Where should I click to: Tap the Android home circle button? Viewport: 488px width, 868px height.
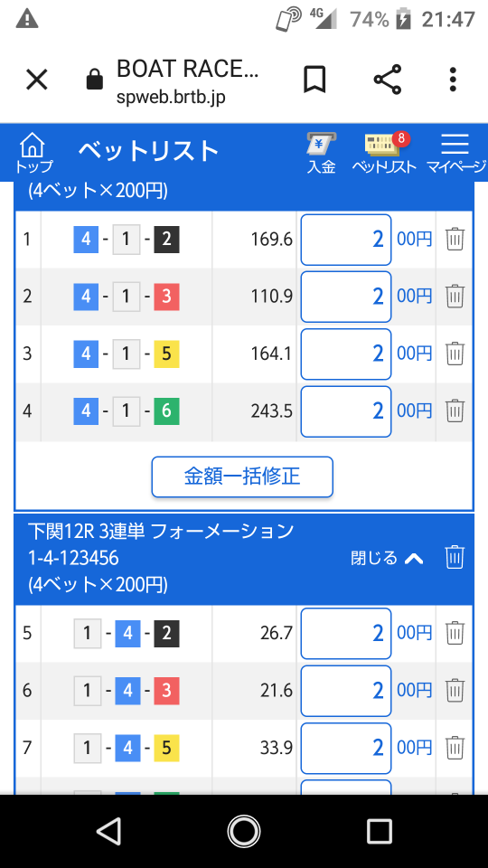click(x=243, y=831)
